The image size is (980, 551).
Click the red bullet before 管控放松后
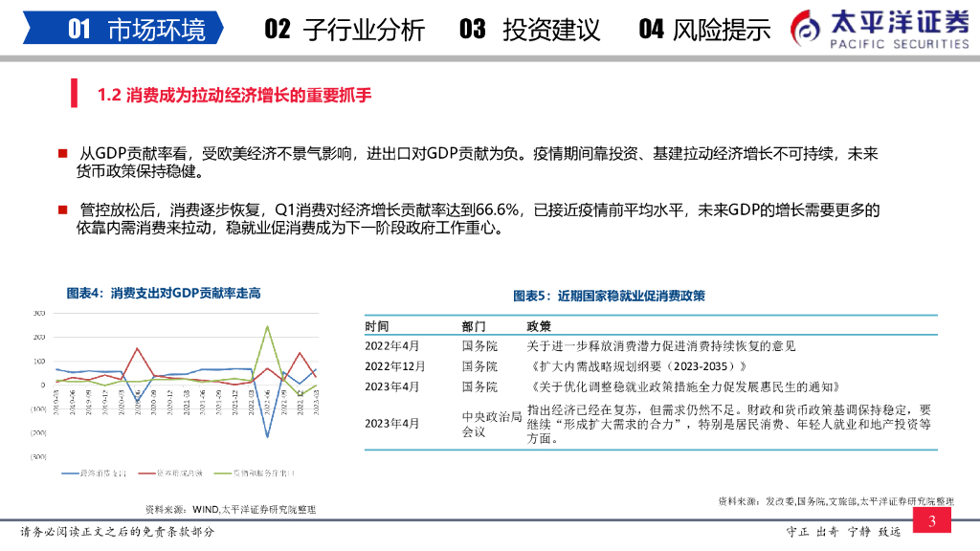tap(62, 209)
